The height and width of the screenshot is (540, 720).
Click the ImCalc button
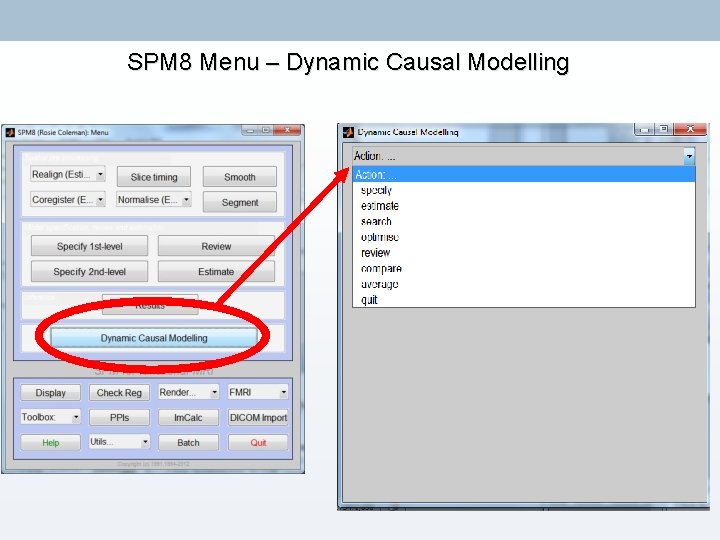point(188,417)
